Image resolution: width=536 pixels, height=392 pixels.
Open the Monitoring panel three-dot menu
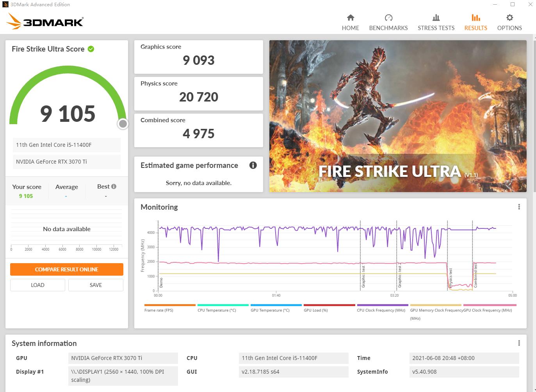[519, 207]
